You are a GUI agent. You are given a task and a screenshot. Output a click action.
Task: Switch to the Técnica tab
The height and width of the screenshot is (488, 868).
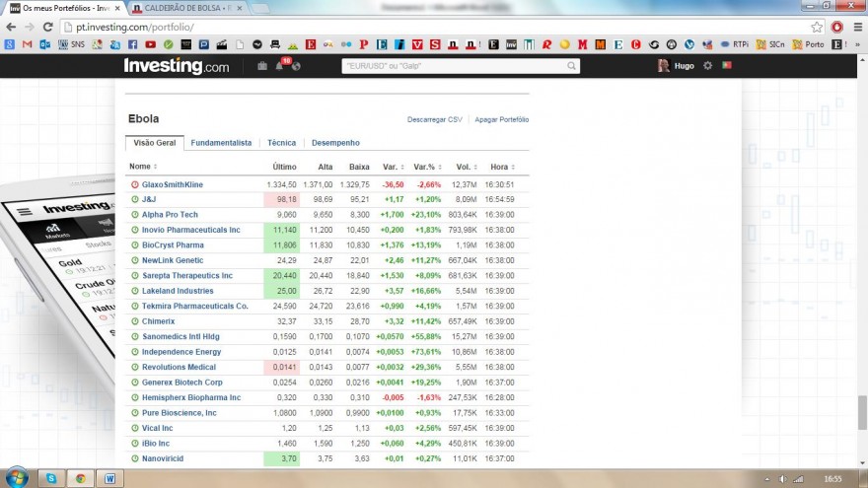click(281, 143)
